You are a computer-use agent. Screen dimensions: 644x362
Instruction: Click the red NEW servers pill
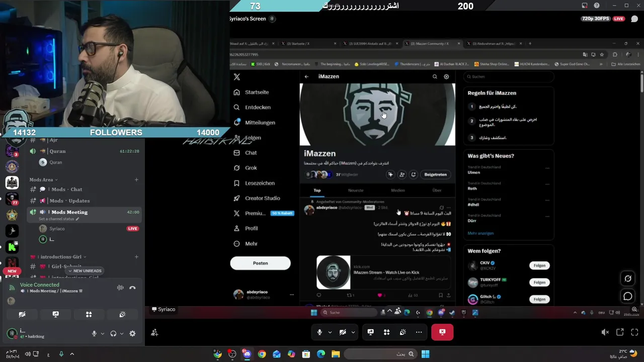pos(12,271)
